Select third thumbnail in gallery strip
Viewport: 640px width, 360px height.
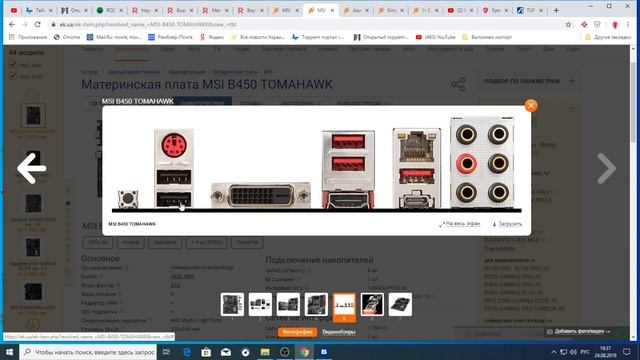pyautogui.click(x=288, y=304)
